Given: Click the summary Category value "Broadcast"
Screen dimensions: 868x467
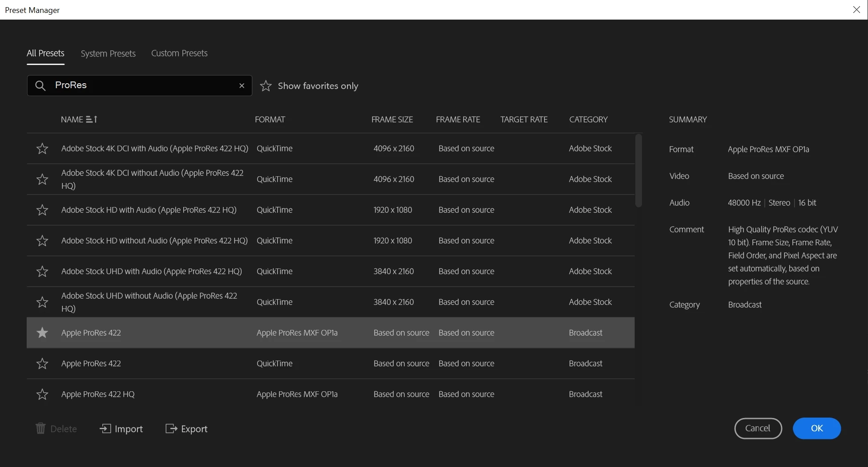Looking at the screenshot, I should pos(745,305).
